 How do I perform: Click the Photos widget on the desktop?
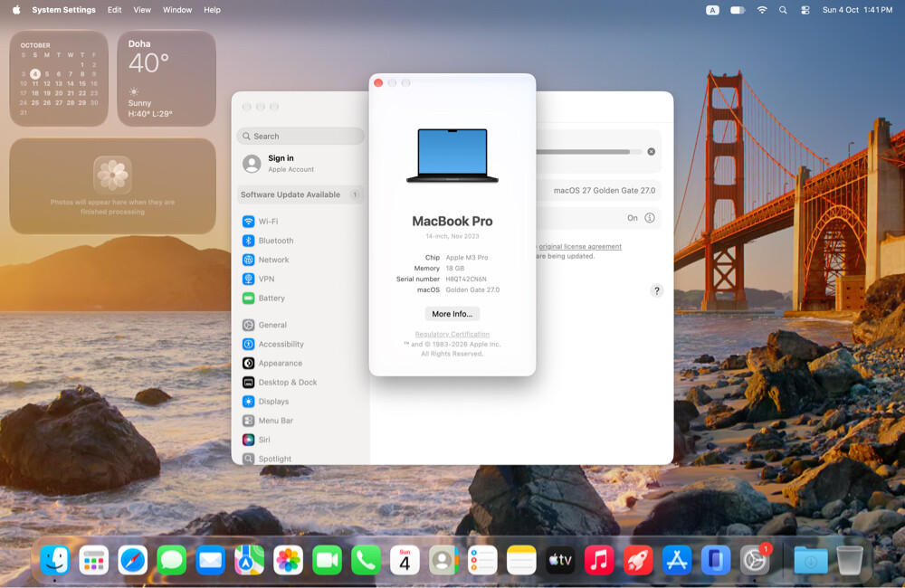coord(112,185)
